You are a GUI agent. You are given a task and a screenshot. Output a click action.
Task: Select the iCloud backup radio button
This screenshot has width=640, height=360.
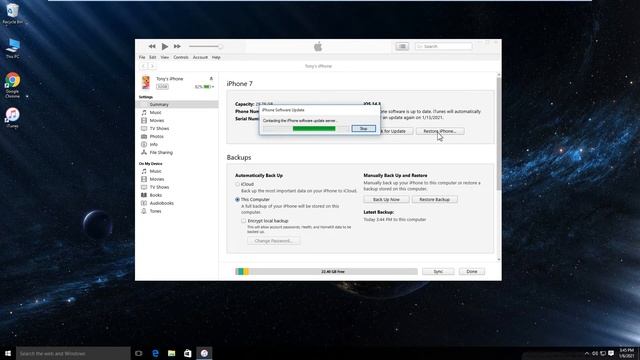pyautogui.click(x=238, y=184)
